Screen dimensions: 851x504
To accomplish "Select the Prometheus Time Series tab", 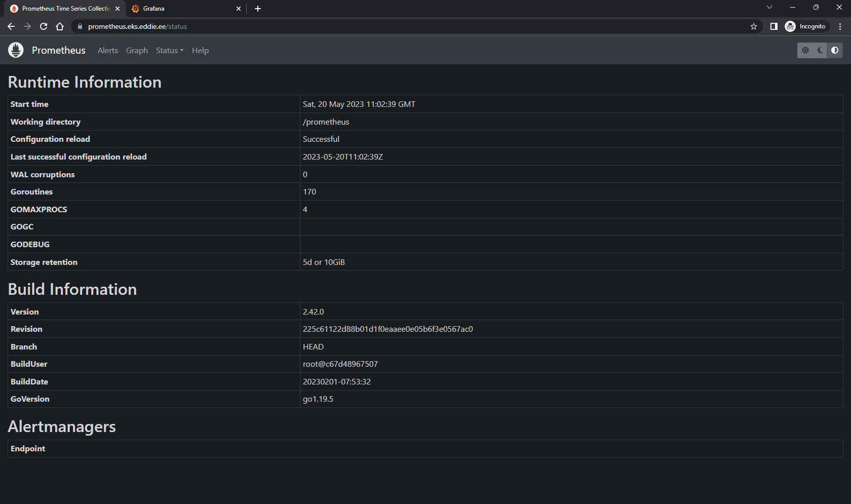I will pyautogui.click(x=65, y=9).
